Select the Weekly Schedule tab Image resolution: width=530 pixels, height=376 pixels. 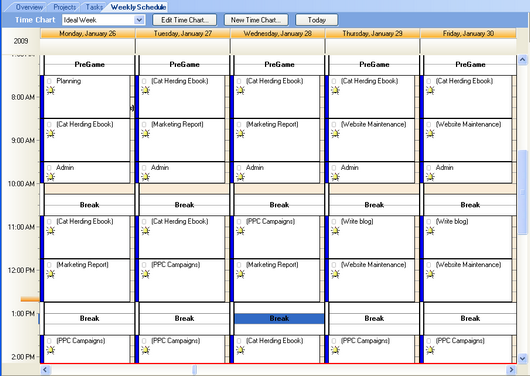(138, 7)
